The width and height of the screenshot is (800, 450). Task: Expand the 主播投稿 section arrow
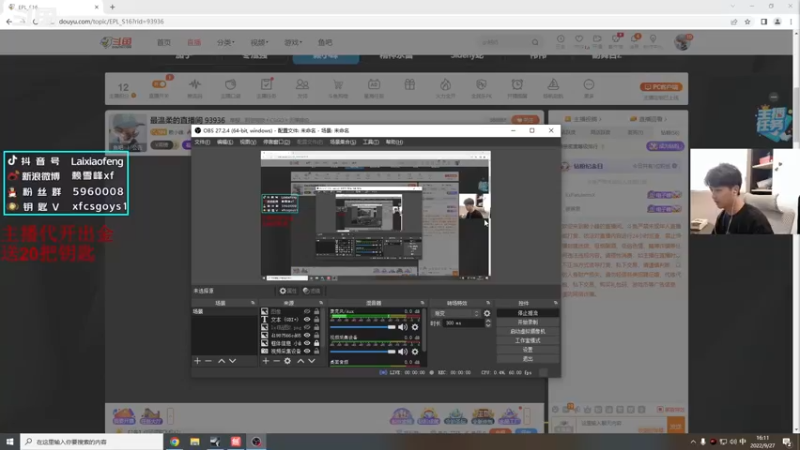tap(600, 119)
